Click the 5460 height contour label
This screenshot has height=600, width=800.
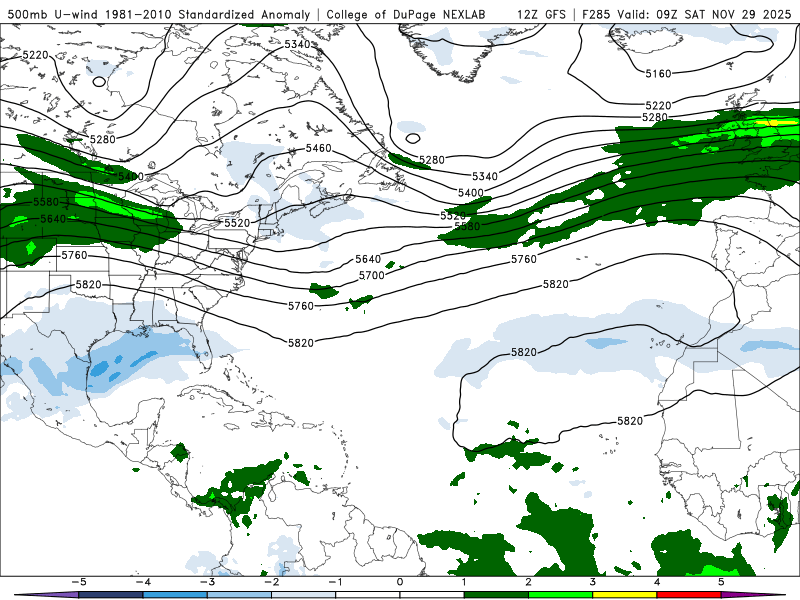(318, 148)
